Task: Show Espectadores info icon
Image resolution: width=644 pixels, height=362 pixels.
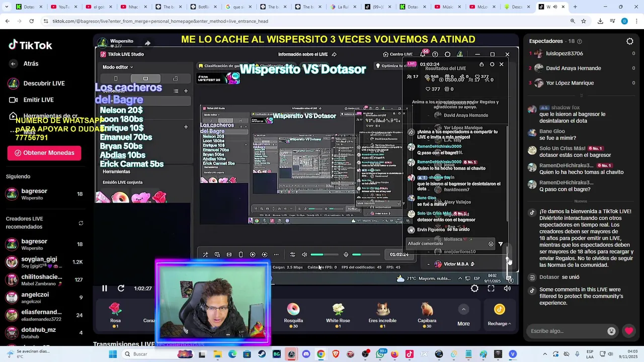Action: [x=580, y=41]
